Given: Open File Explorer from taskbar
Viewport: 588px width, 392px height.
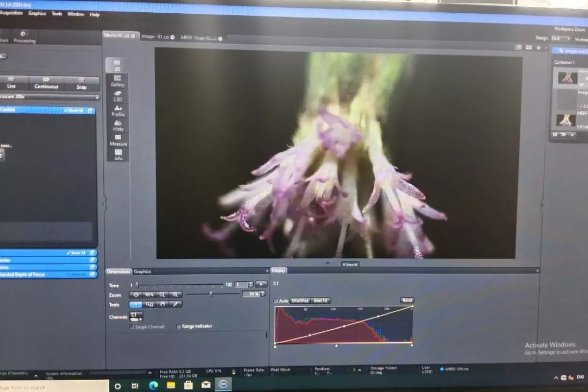Looking at the screenshot, I should [171, 386].
